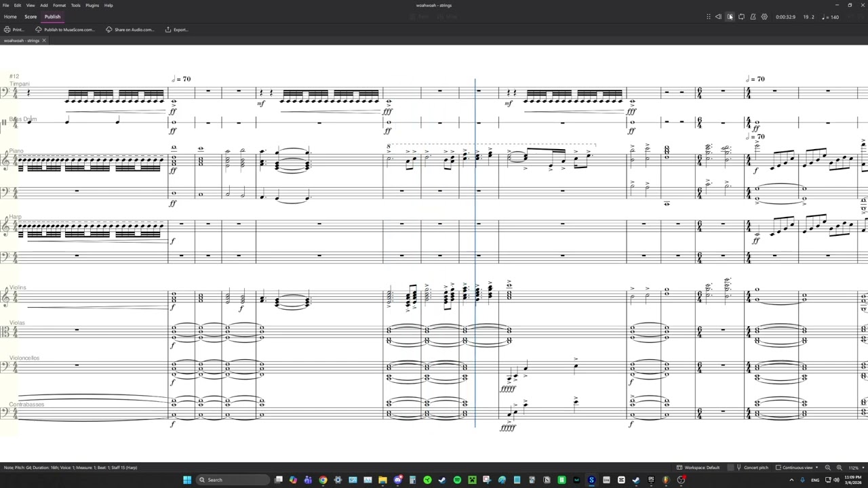Open Copilot from the taskbar
868x488 pixels.
[293, 480]
